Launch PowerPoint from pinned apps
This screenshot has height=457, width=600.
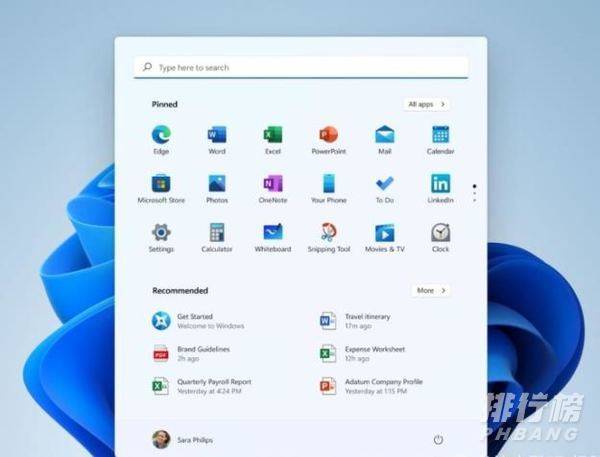[x=329, y=135]
